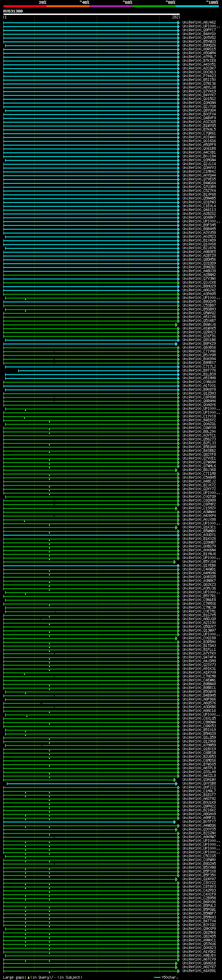Select the UniRef100_A1T001 label

(x=199, y=386)
